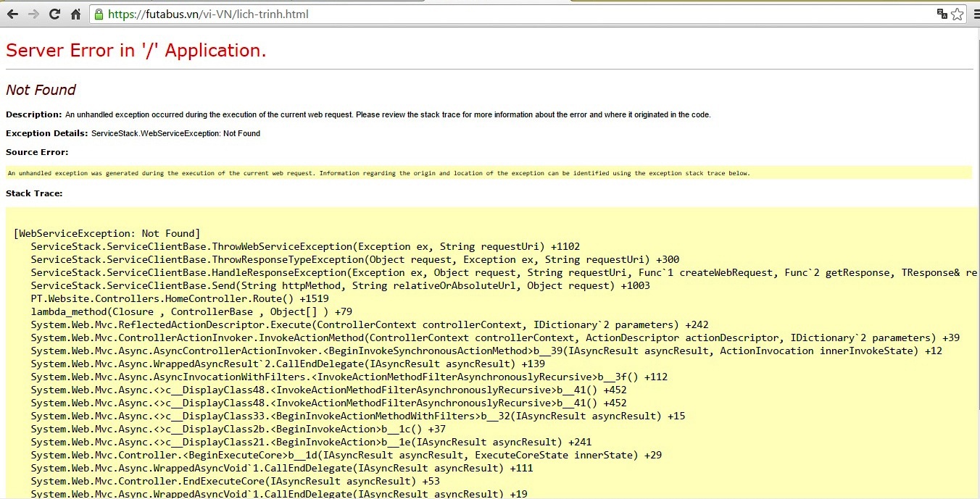Open the browser home page

[x=75, y=14]
